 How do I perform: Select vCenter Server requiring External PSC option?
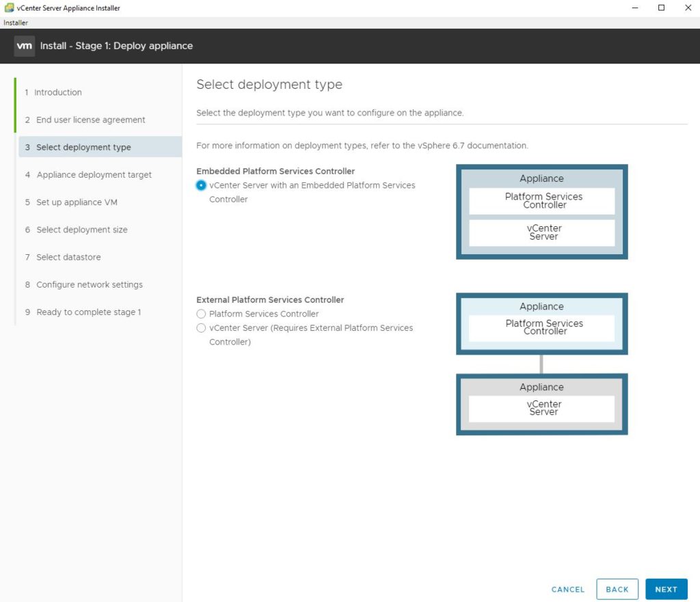tap(201, 328)
